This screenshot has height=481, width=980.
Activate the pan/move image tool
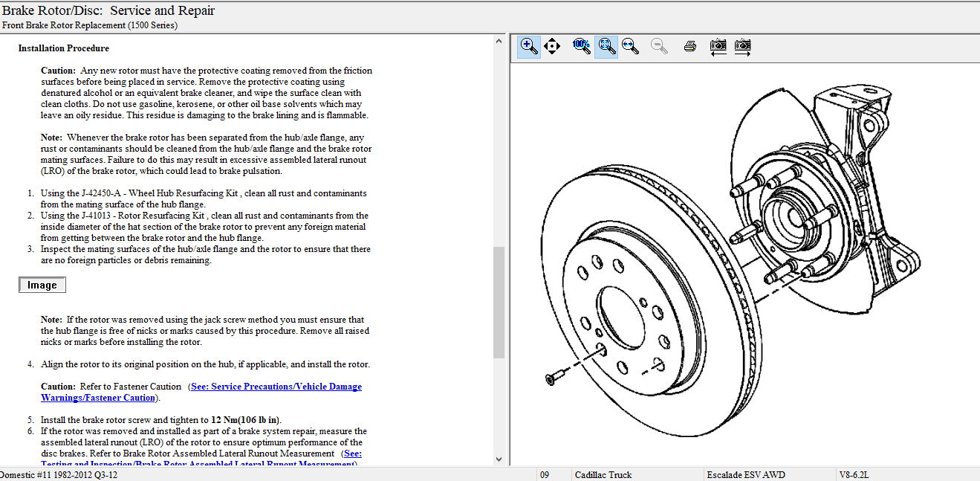551,46
